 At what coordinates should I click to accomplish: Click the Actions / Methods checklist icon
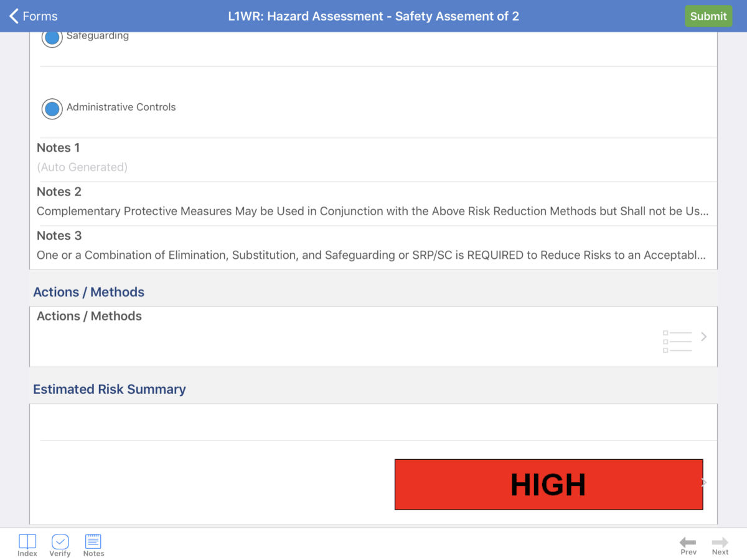pyautogui.click(x=677, y=342)
